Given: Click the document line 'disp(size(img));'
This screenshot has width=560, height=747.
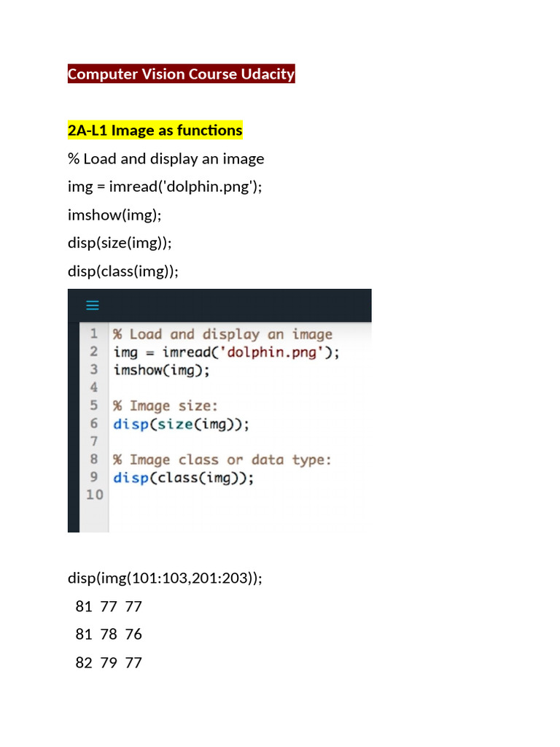Looking at the screenshot, I should click(x=120, y=243).
